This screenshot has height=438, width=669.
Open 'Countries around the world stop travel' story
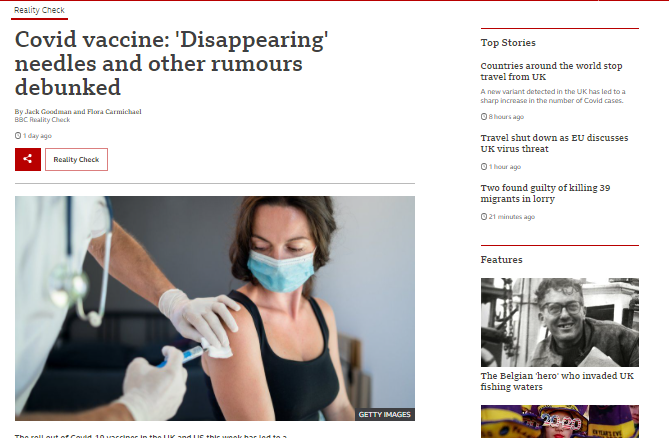coord(551,71)
